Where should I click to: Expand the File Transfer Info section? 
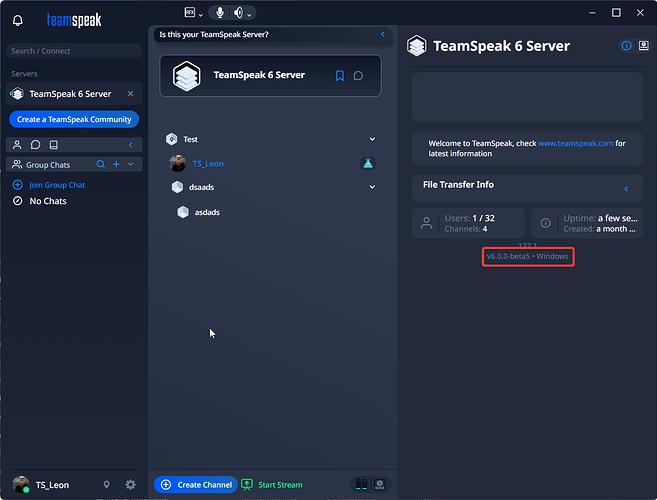coord(626,189)
